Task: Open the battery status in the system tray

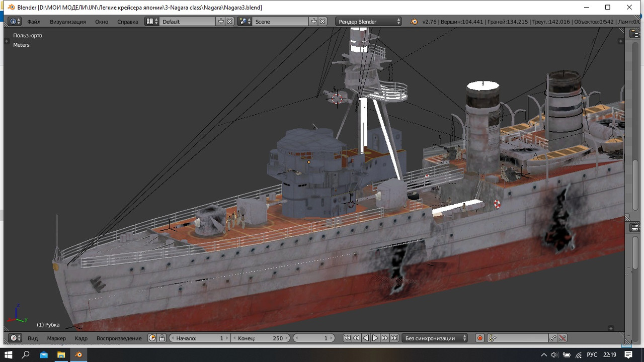Action: click(567, 355)
